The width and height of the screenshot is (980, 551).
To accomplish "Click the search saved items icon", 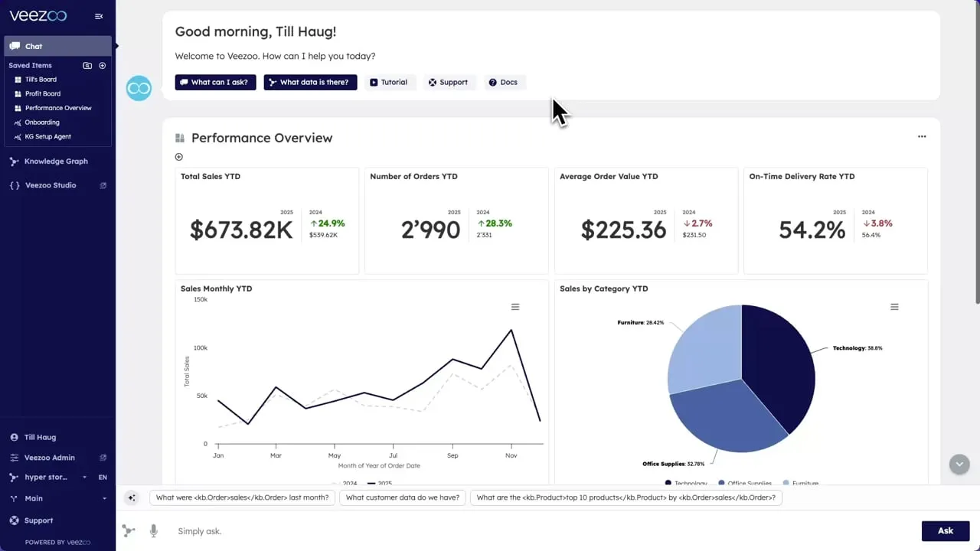I will tap(87, 66).
